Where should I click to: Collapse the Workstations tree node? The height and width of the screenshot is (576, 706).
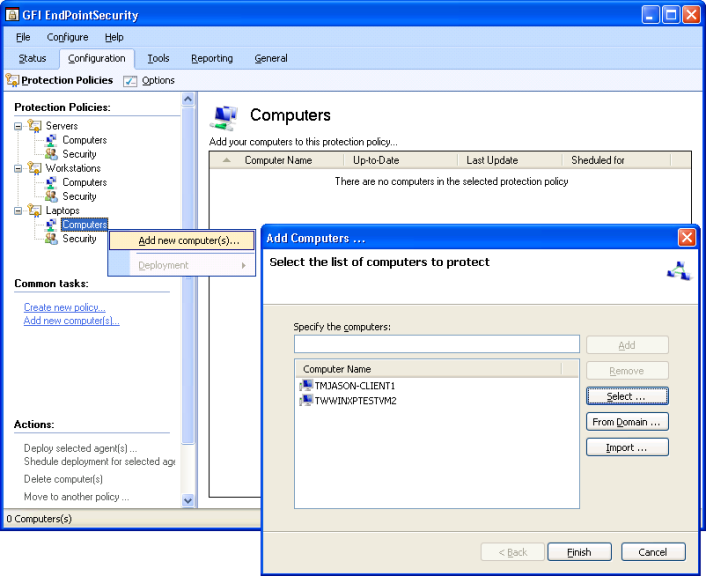[x=18, y=168]
